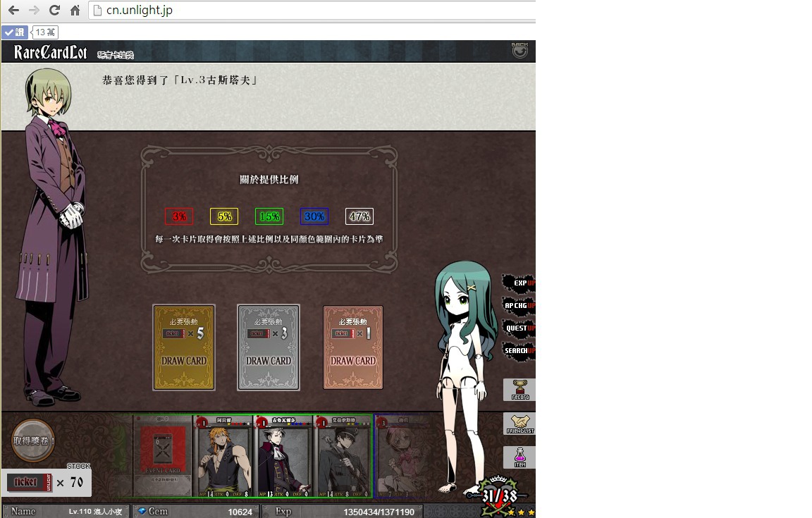Draw card using 1 ticket bronze card

point(353,347)
